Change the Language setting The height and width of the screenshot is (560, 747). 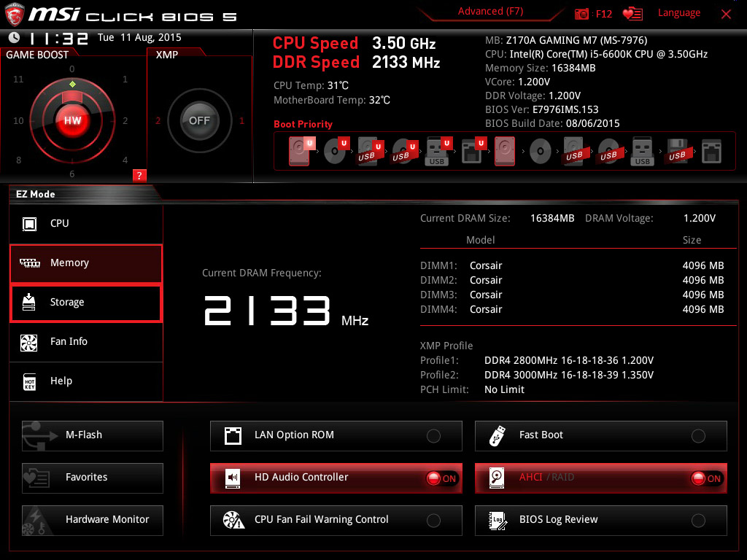pos(679,13)
